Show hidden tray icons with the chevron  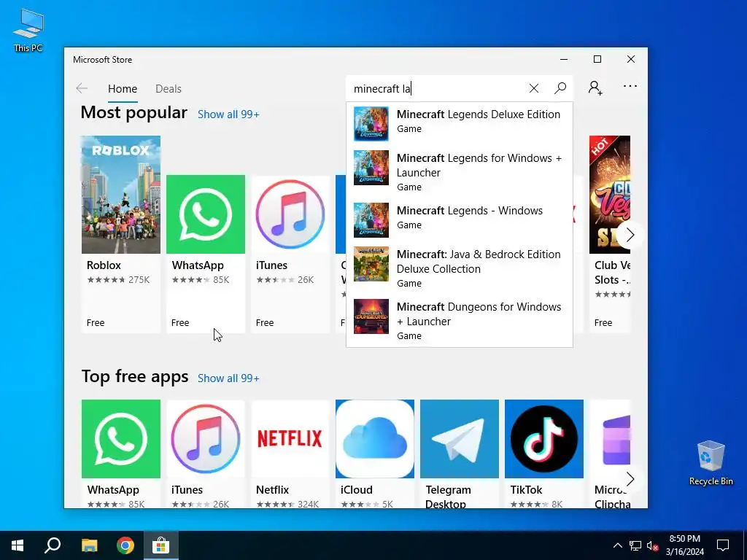(x=617, y=545)
